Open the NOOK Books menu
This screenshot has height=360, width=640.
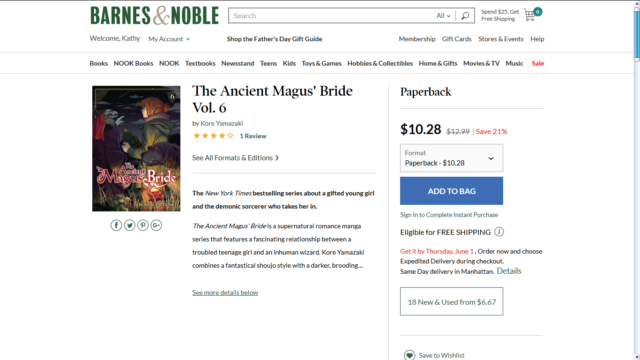coord(133,63)
